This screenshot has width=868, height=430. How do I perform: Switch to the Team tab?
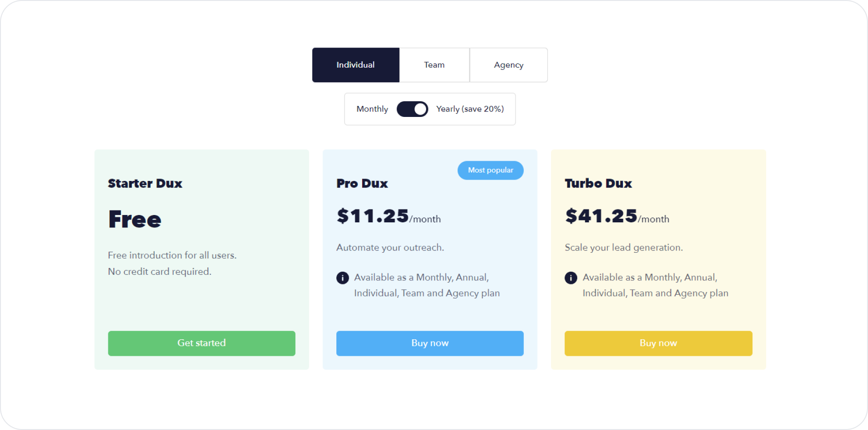(434, 65)
